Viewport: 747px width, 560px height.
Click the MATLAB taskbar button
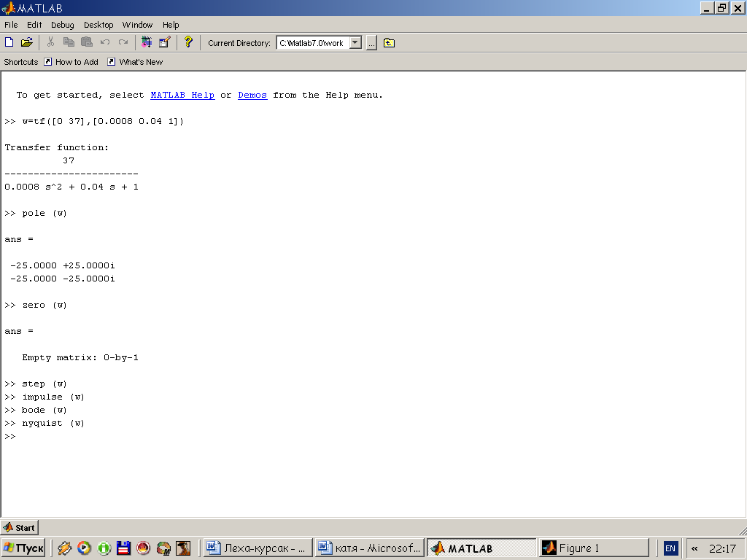[481, 548]
